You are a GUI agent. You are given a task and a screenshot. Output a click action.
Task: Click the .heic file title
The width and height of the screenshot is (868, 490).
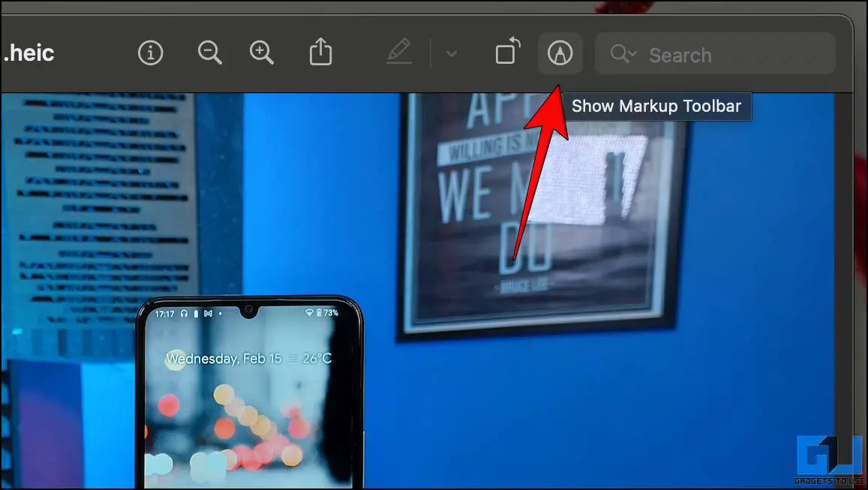pyautogui.click(x=29, y=53)
